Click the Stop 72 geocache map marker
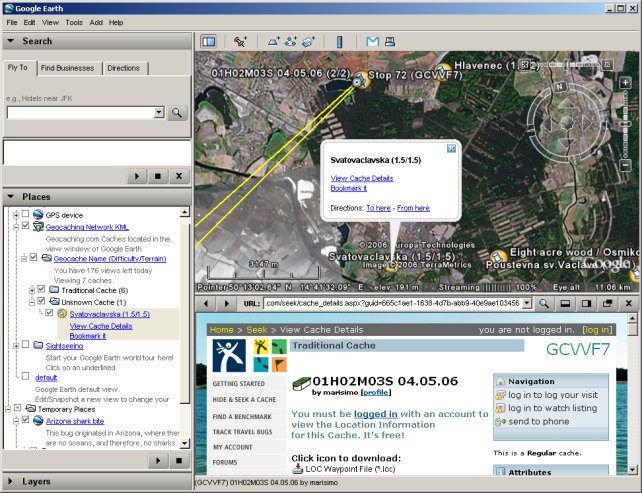 [361, 81]
